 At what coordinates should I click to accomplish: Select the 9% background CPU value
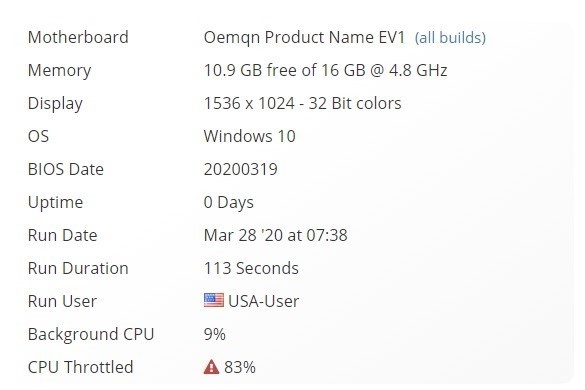click(215, 334)
